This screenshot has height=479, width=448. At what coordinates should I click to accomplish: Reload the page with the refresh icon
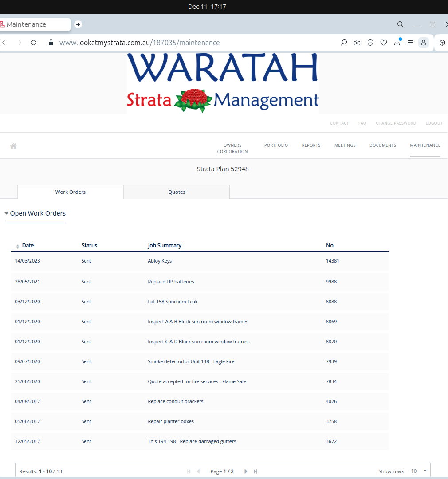point(34,43)
